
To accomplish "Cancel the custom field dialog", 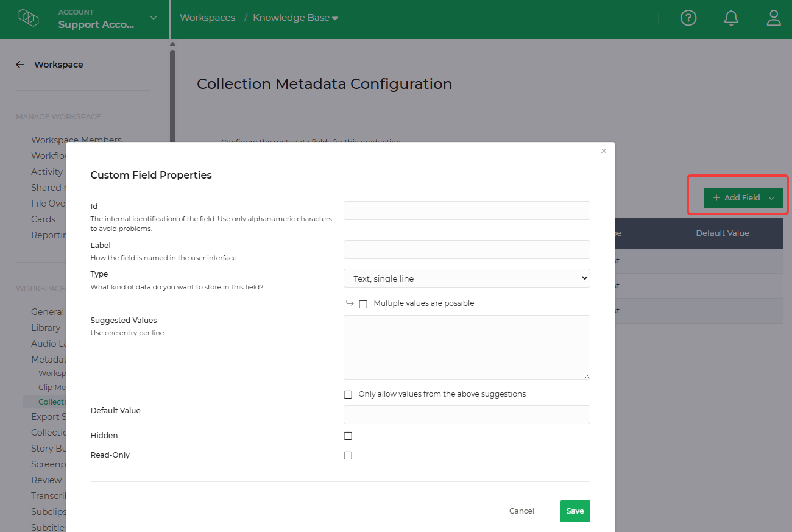I will (x=522, y=511).
